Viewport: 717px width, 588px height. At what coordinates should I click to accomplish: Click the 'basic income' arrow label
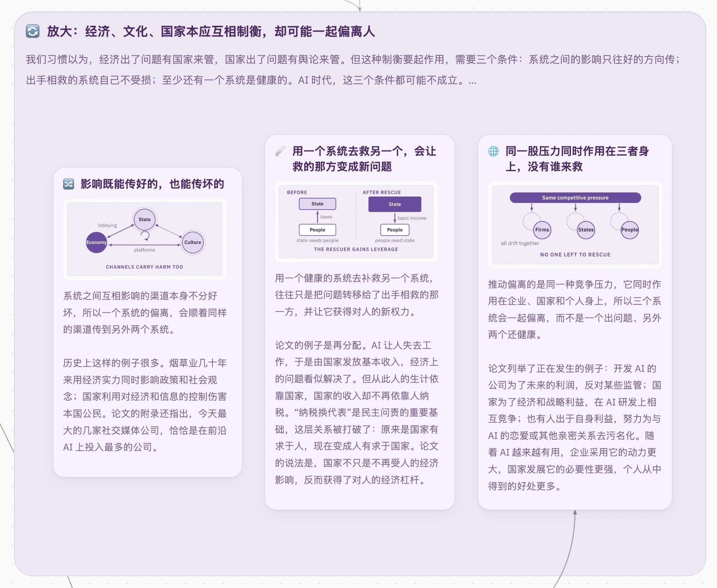(x=412, y=218)
